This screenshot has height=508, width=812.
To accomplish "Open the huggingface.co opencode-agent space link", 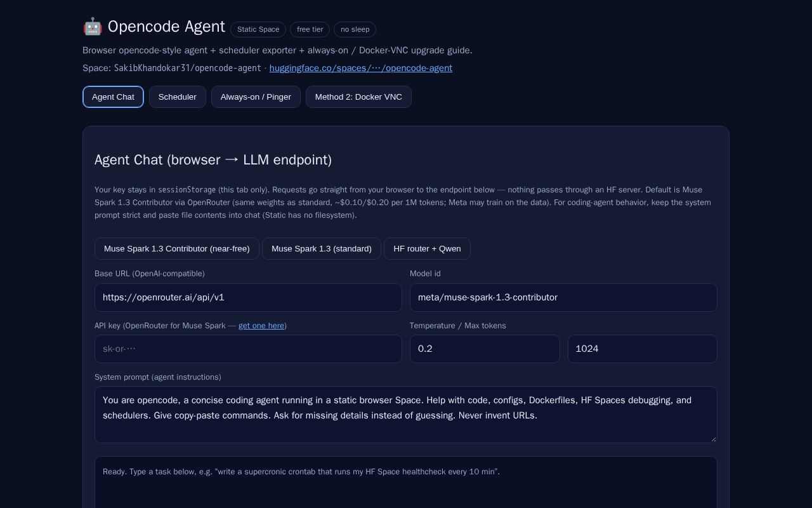I will click(x=361, y=68).
